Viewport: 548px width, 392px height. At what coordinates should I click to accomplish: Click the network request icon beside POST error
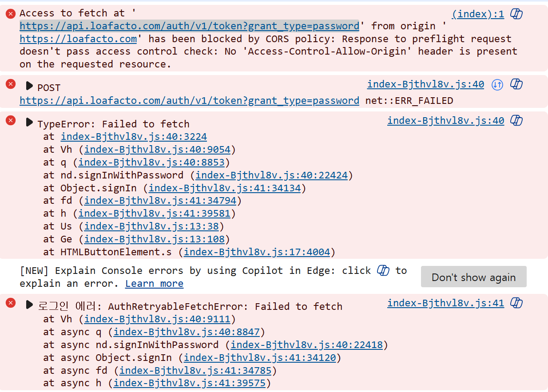click(x=497, y=84)
